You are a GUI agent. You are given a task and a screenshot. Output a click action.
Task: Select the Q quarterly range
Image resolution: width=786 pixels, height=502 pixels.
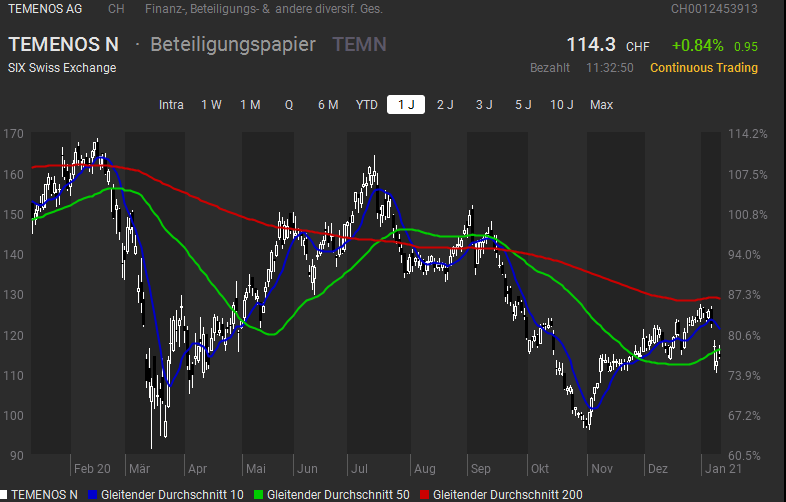tap(289, 105)
